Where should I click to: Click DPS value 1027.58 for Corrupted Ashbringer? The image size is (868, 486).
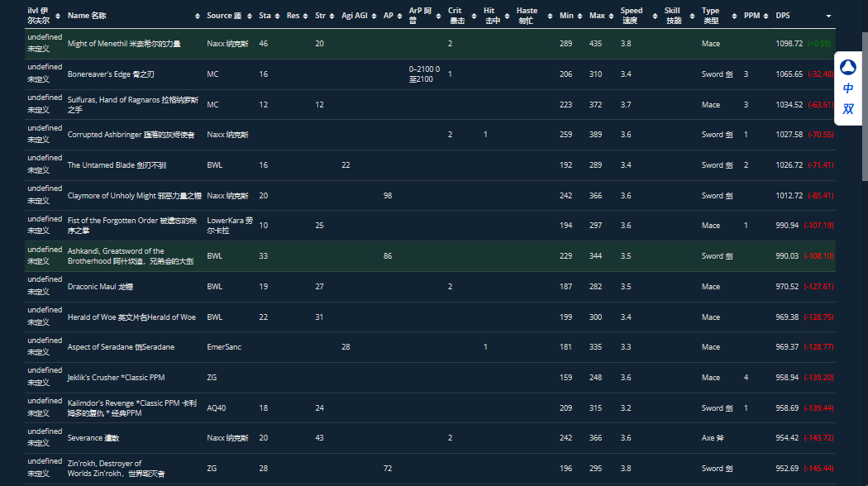point(789,135)
